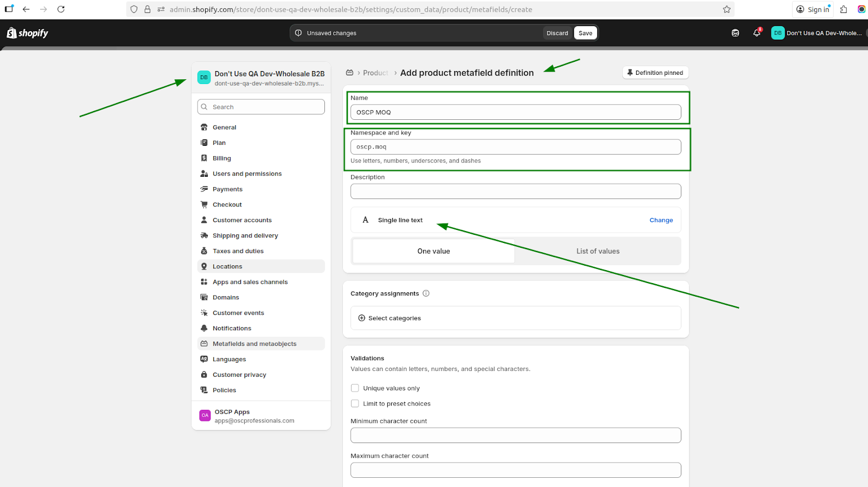868x487 pixels.
Task: Click the bookmark star in address bar
Action: tap(726, 9)
